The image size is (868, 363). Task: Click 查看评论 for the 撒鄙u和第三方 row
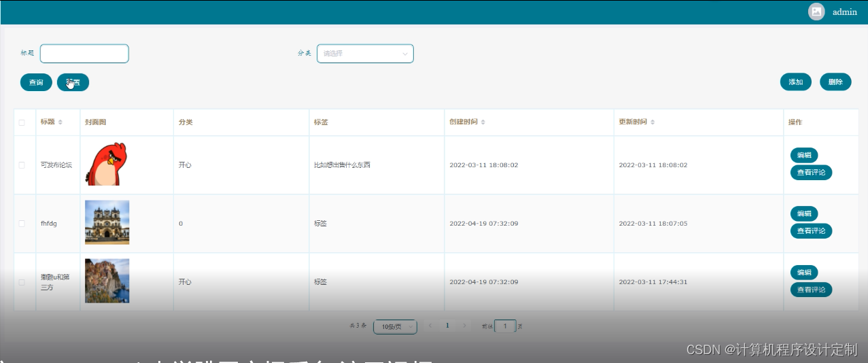coord(811,290)
